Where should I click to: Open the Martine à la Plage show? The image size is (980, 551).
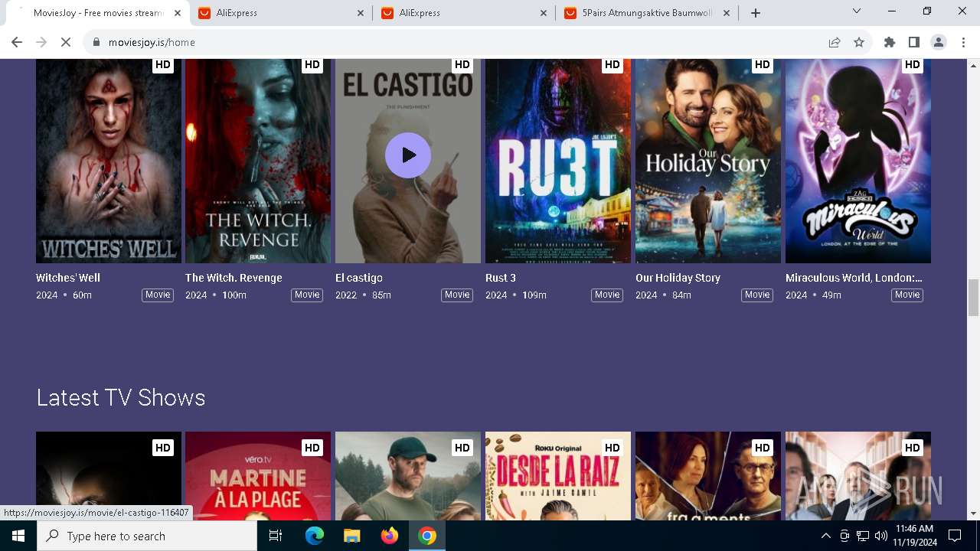click(x=258, y=476)
